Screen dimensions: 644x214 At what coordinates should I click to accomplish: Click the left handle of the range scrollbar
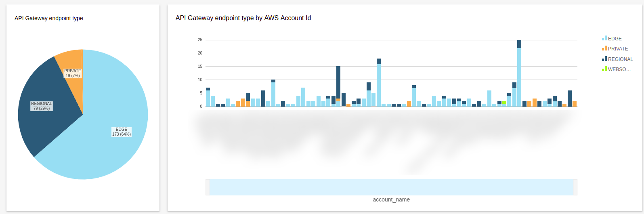click(208, 187)
